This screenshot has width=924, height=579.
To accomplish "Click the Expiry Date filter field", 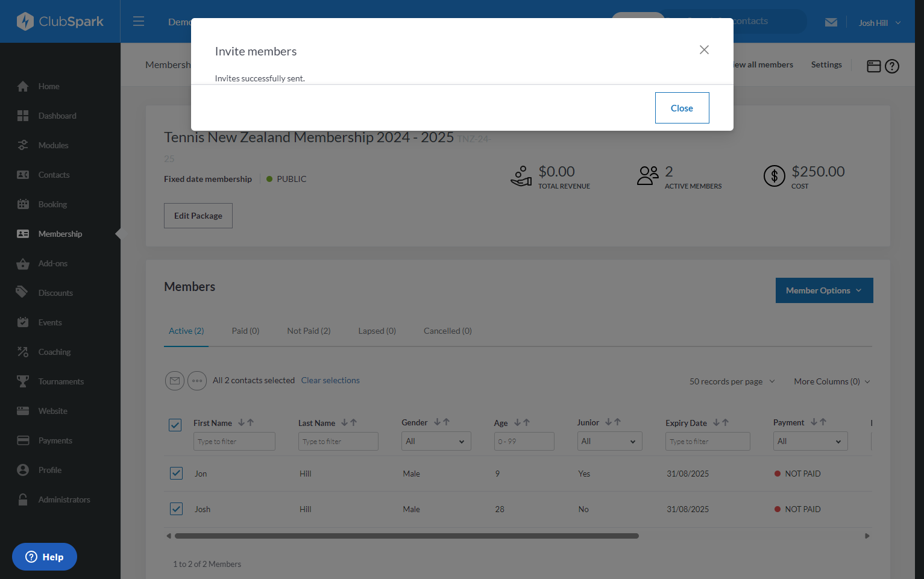I will click(x=708, y=441).
